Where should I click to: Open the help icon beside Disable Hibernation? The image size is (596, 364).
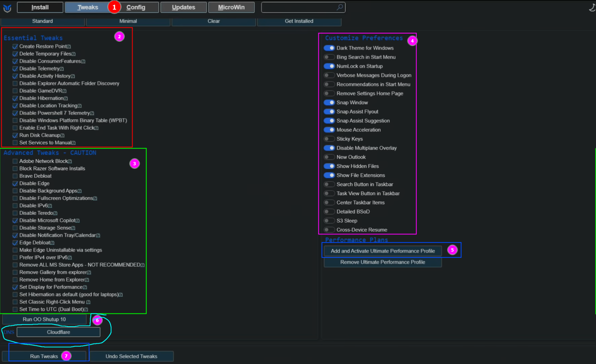66,98
